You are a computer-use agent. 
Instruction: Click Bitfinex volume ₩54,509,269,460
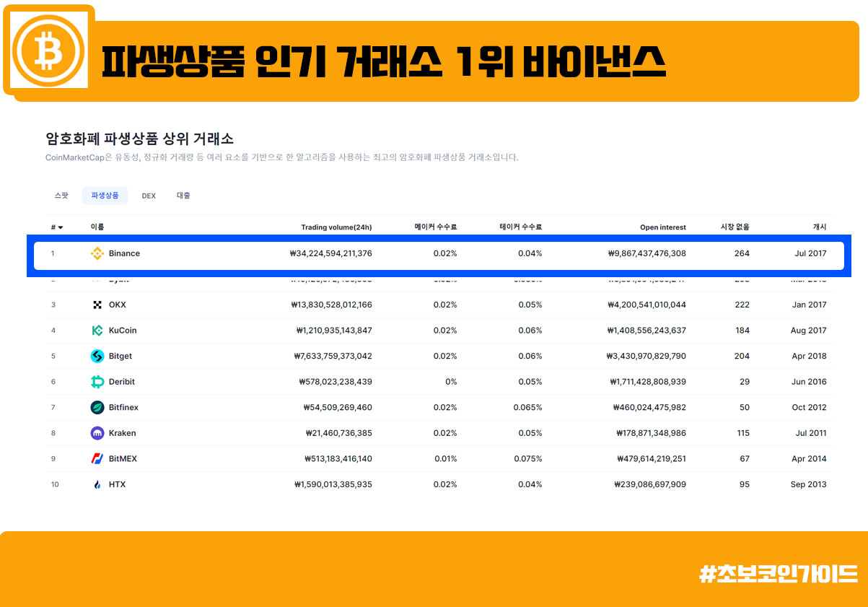tap(338, 407)
